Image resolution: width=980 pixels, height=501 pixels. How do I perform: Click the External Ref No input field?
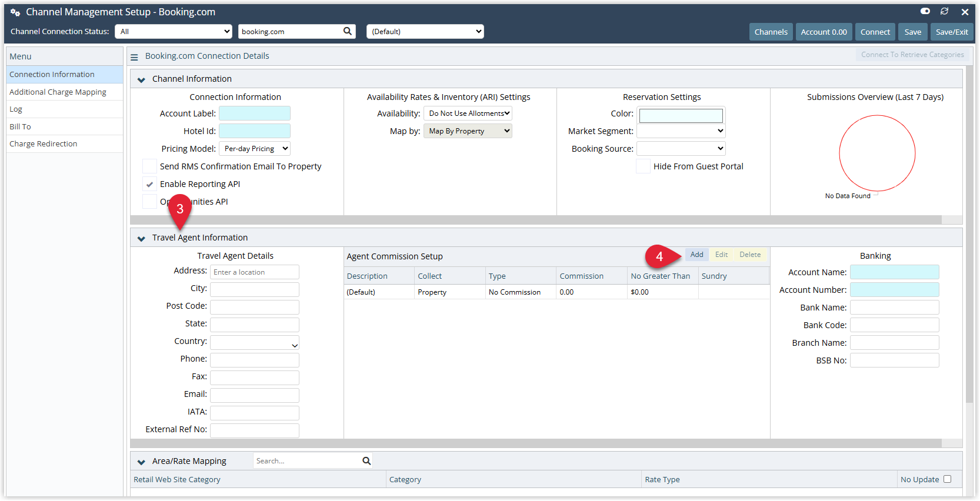(255, 431)
